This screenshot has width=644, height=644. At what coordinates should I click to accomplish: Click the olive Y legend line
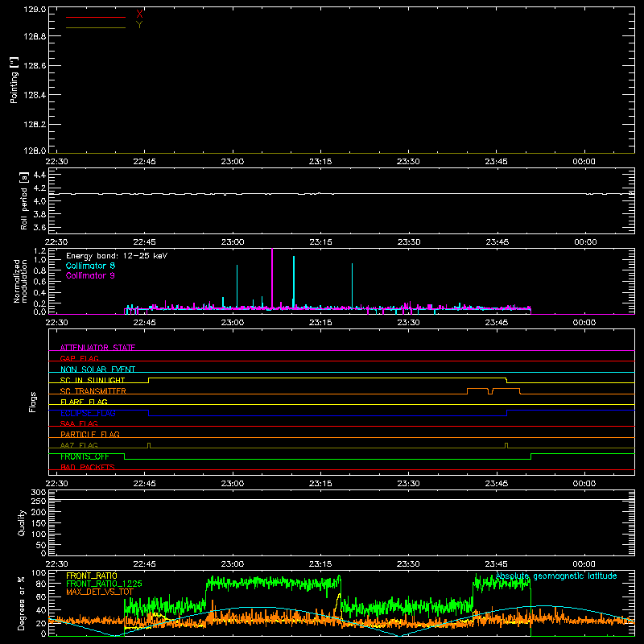tap(96, 27)
